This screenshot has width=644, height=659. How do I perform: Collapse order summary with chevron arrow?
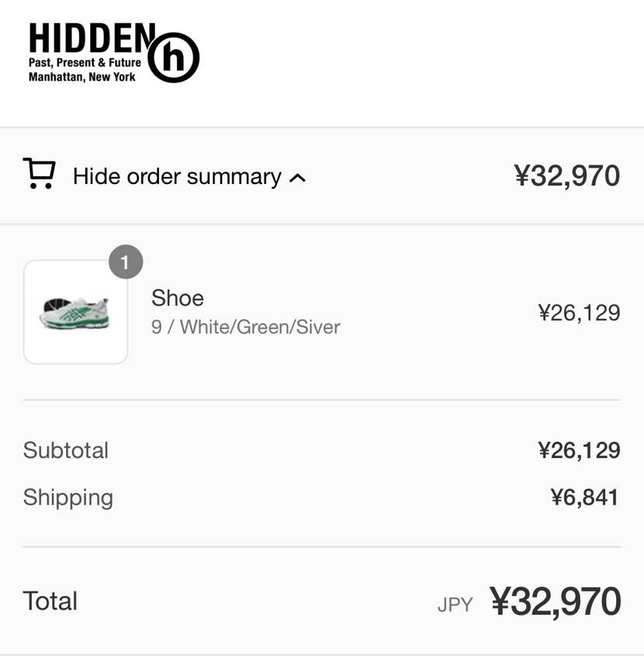[297, 179]
